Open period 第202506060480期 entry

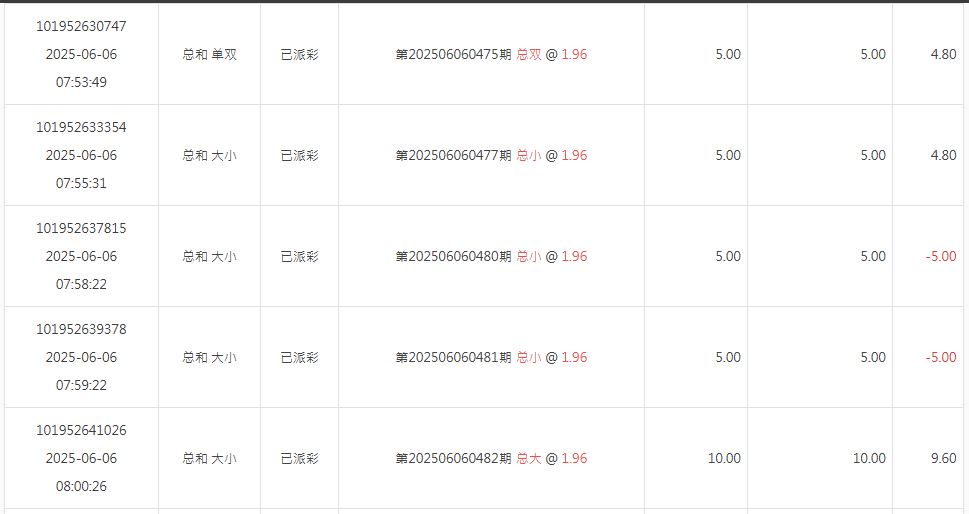pyautogui.click(x=453, y=256)
